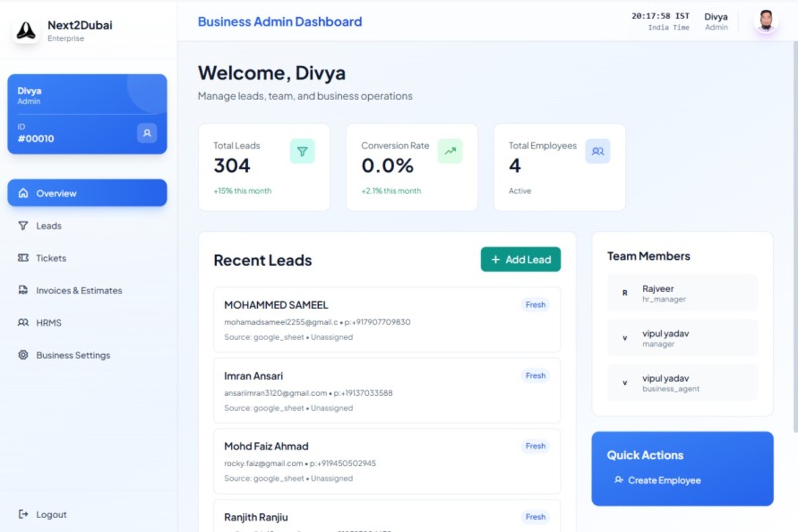The height and width of the screenshot is (532, 798).
Task: Click the ticket icon beside Tickets
Action: [23, 258]
